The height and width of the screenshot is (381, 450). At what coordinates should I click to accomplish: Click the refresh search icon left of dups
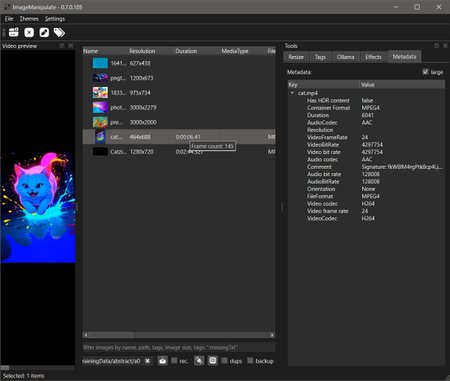coord(199,361)
